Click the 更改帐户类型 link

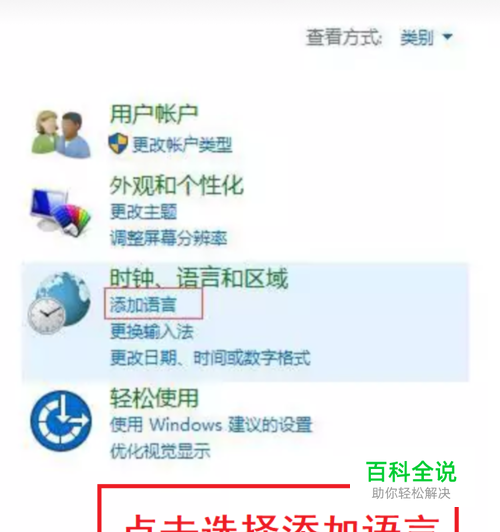click(x=182, y=145)
